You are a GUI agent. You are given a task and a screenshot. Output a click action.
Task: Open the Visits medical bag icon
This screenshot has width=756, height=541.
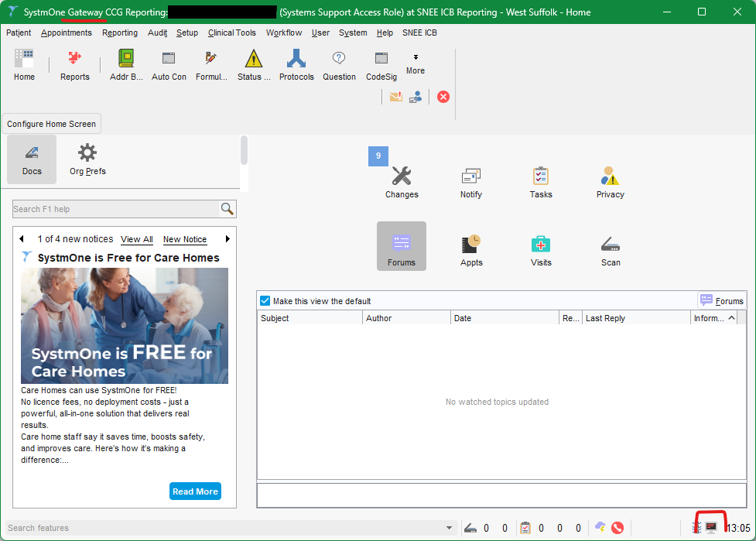coord(540,250)
